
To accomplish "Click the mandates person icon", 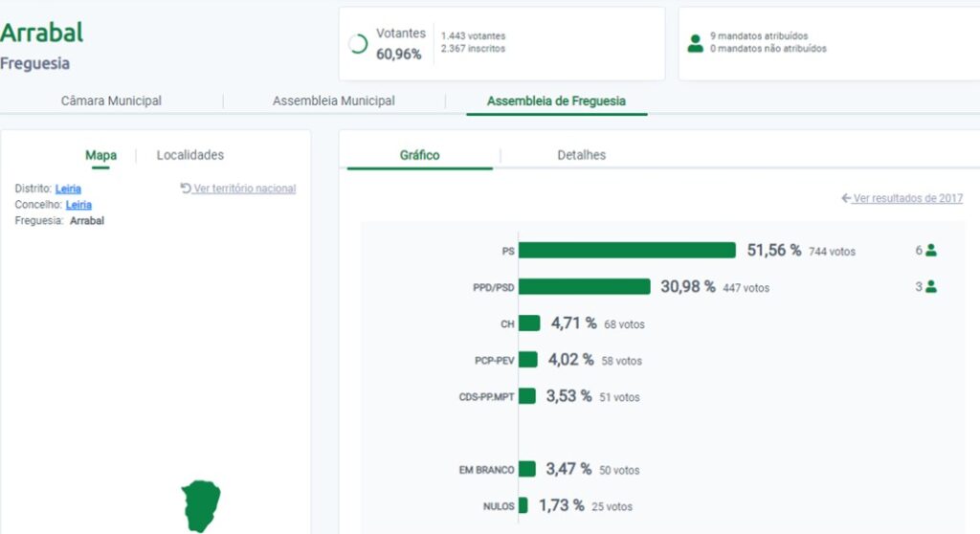I will pyautogui.click(x=695, y=43).
